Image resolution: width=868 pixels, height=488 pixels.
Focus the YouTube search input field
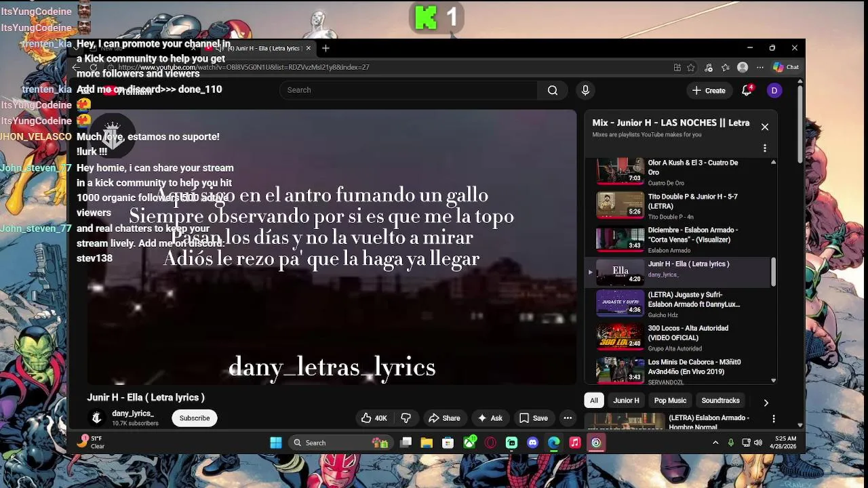[x=410, y=90]
